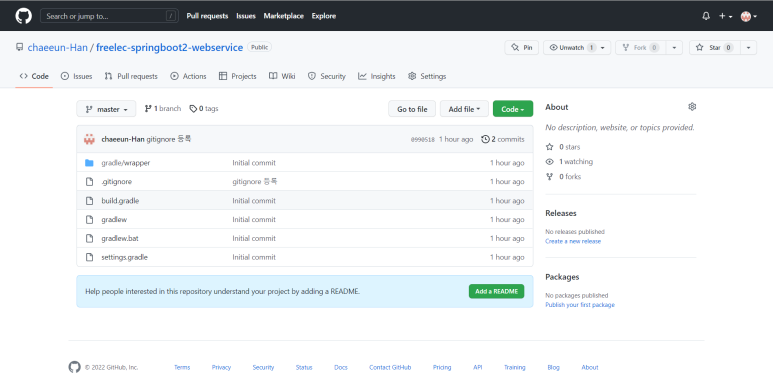Go to Explore
Image resolution: width=773 pixels, height=378 pixels.
(x=323, y=16)
